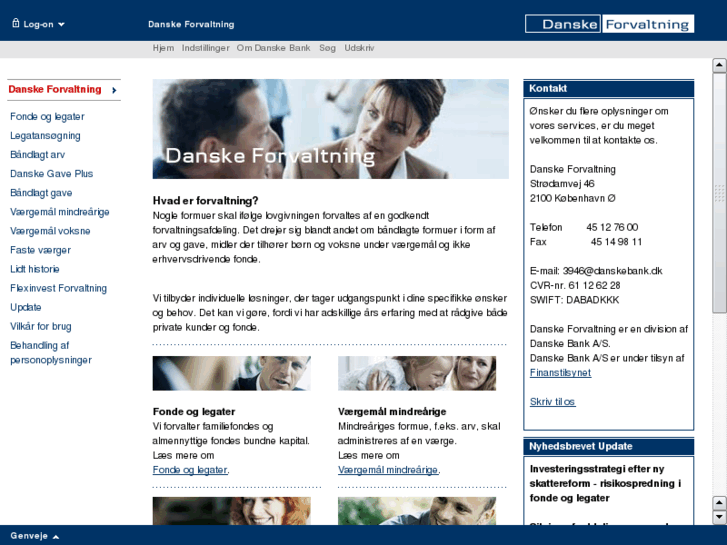Open Update in the sidebar
This screenshot has height=545, width=727.
26,307
